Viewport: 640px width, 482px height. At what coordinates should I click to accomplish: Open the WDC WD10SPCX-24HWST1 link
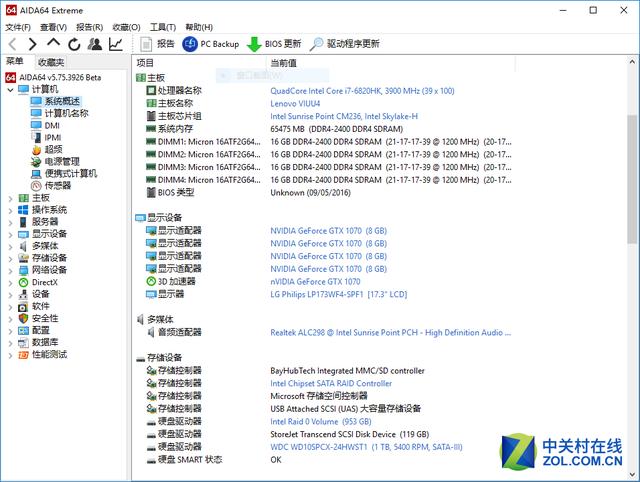coord(366,447)
